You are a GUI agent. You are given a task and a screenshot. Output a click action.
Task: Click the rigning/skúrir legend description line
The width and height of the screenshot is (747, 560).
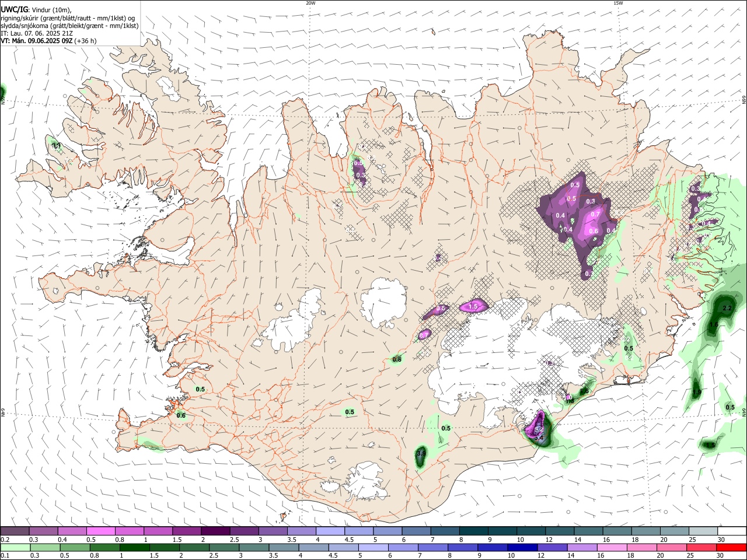coord(68,17)
